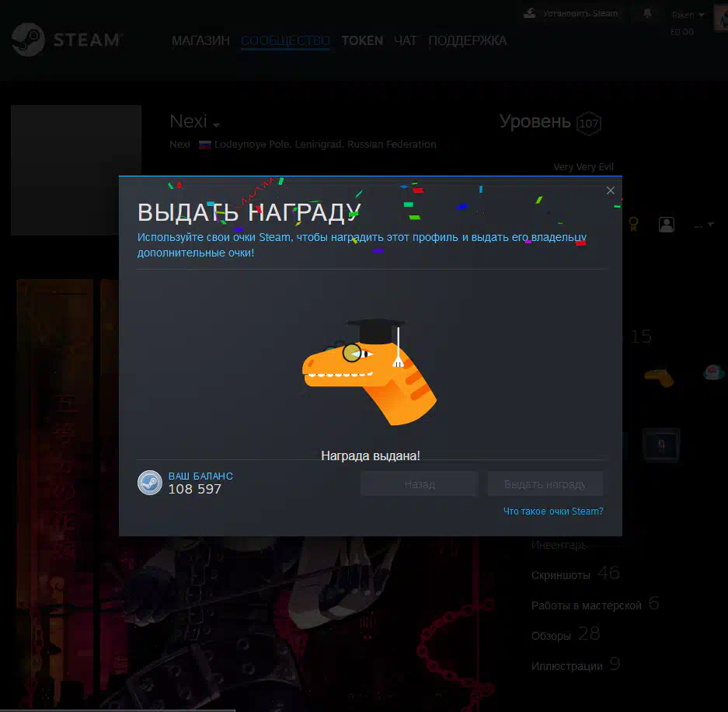
Task: Open Работы в мастерской workshop link
Action: (x=595, y=604)
